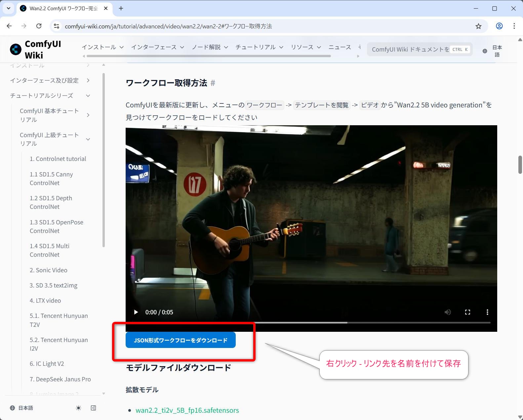Click the ComfyUI Wiki search field
Screen dimensions: 523x420
[420, 49]
